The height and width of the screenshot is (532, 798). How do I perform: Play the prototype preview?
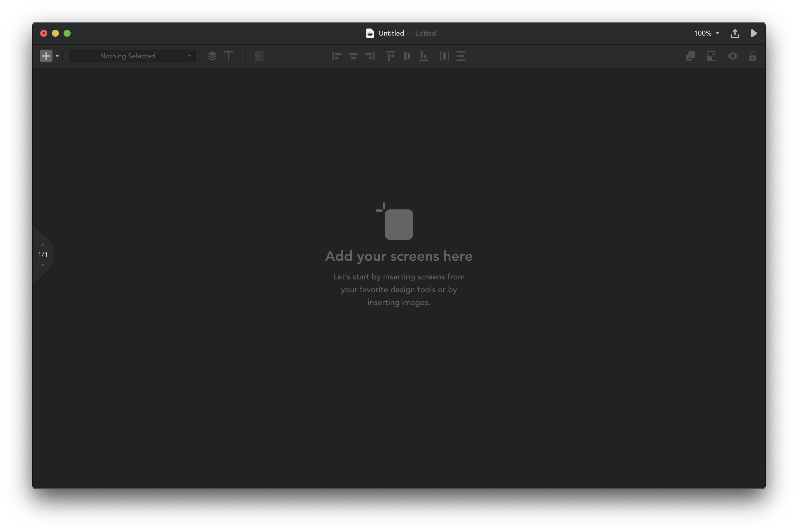754,33
